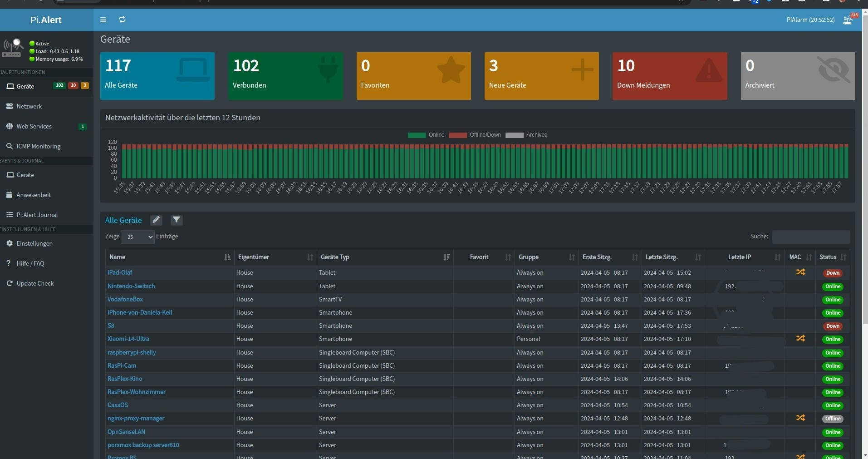This screenshot has height=459, width=868.
Task: Toggle Offline/Down series in chart legend
Action: click(475, 135)
